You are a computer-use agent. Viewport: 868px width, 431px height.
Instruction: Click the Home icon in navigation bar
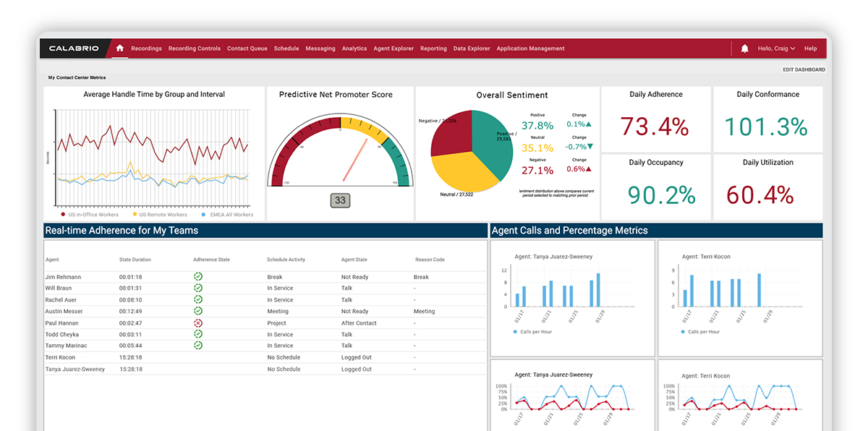tap(119, 48)
